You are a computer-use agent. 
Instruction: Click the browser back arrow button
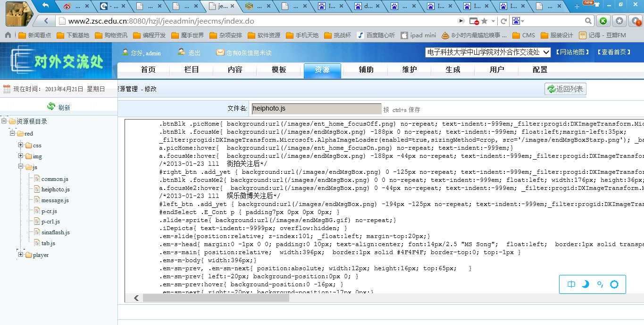coord(46,21)
